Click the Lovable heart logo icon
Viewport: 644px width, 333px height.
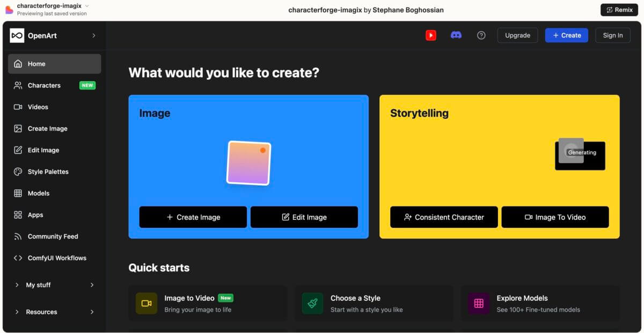tap(9, 10)
